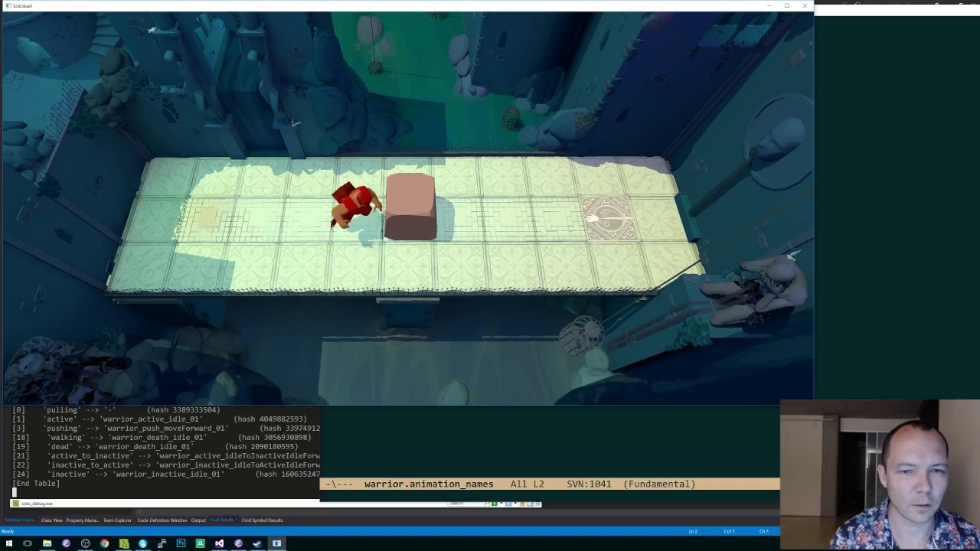Click the [End Table] console line
980x551 pixels.
[36, 483]
